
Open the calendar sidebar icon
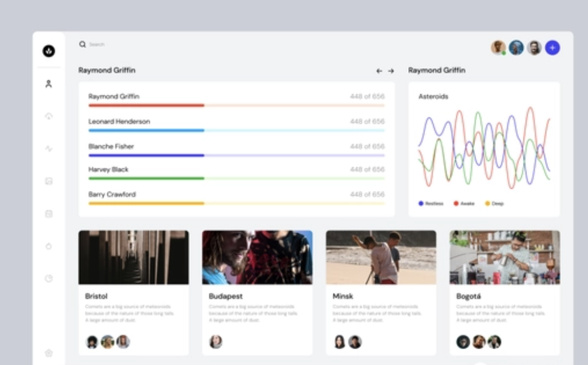[49, 214]
